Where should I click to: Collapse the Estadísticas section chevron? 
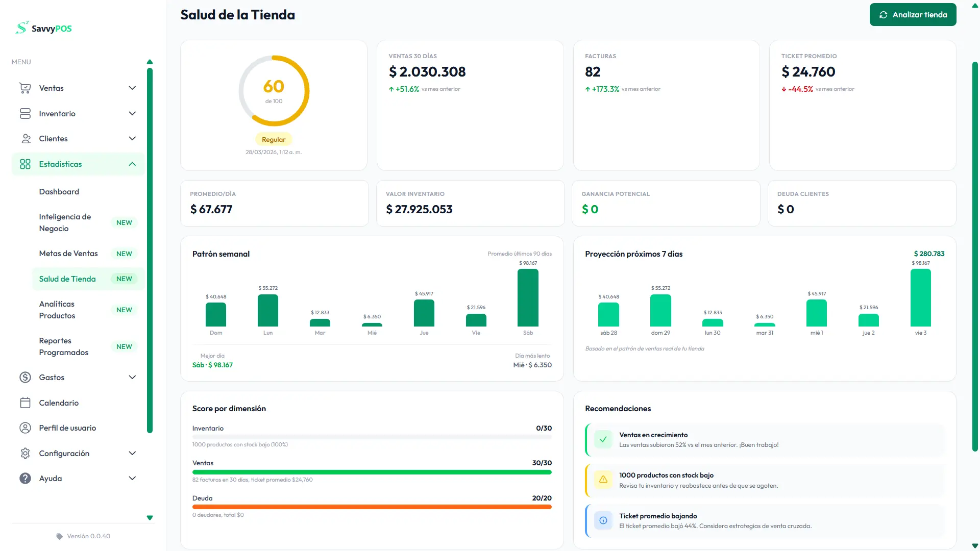click(132, 164)
